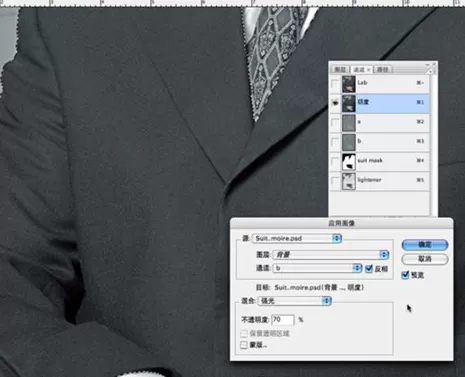Screen dimensions: 465x377
Task: Open the channels panel options menu arrow
Action: 430,71
